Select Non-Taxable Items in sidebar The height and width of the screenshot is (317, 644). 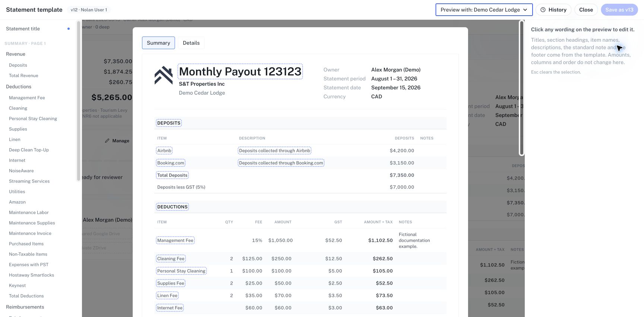[x=28, y=254]
